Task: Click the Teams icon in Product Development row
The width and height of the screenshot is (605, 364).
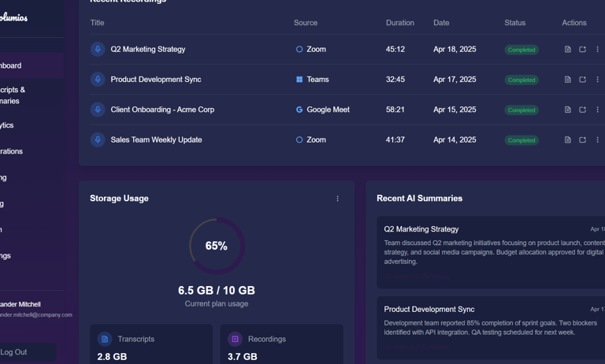Action: 299,80
